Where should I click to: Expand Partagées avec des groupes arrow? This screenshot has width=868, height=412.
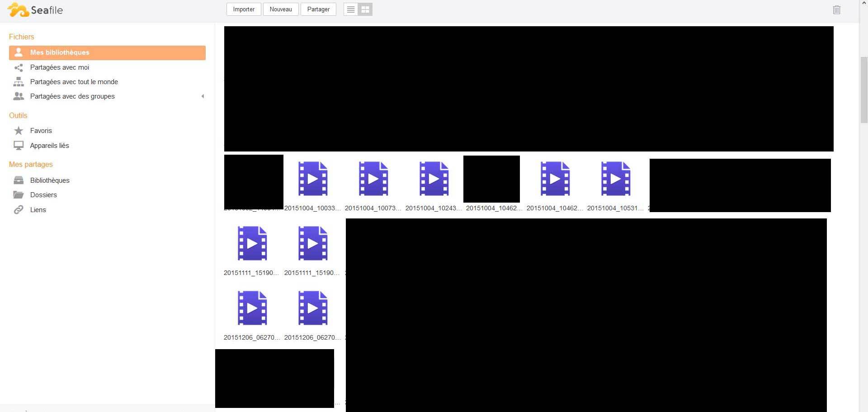(x=203, y=96)
